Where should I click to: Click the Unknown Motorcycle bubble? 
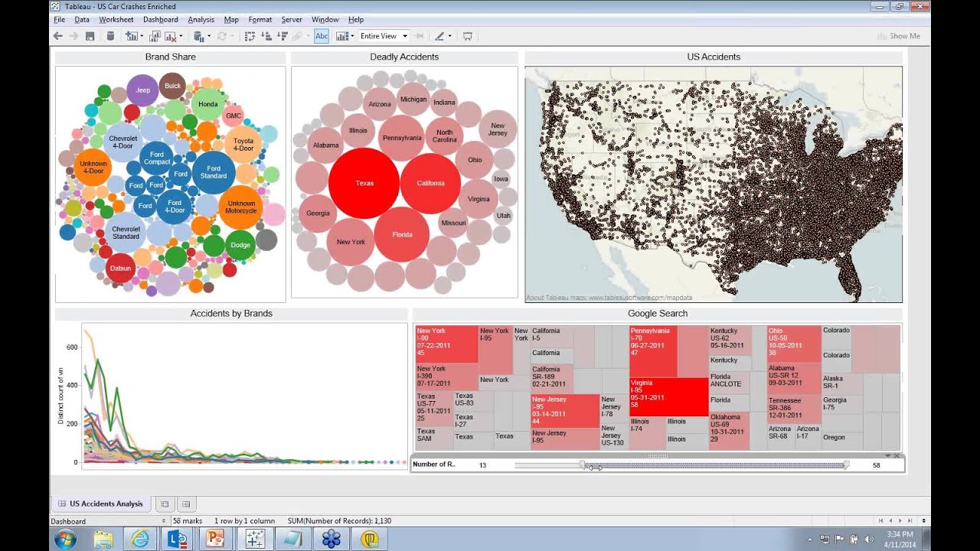[240, 207]
